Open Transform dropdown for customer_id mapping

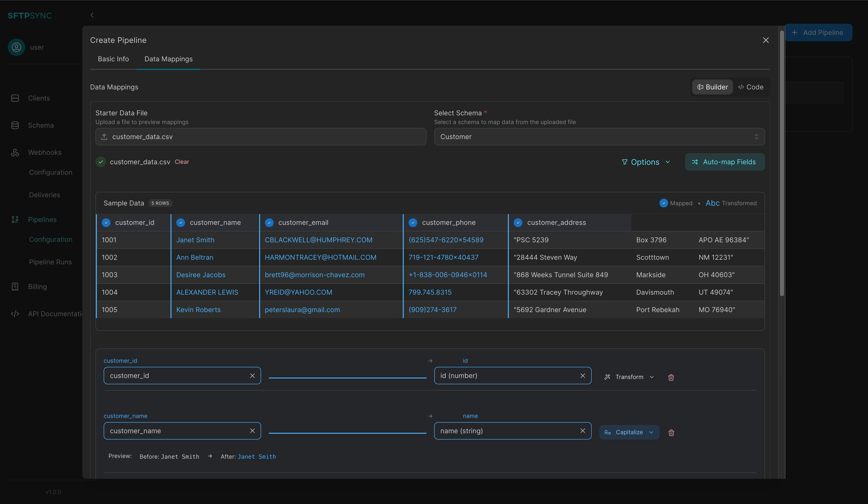pos(629,377)
